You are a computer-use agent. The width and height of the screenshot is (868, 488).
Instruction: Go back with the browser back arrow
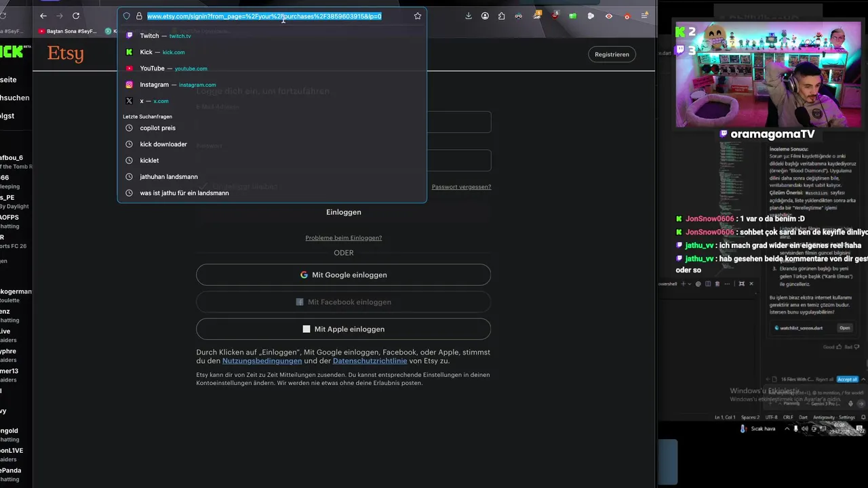(43, 16)
